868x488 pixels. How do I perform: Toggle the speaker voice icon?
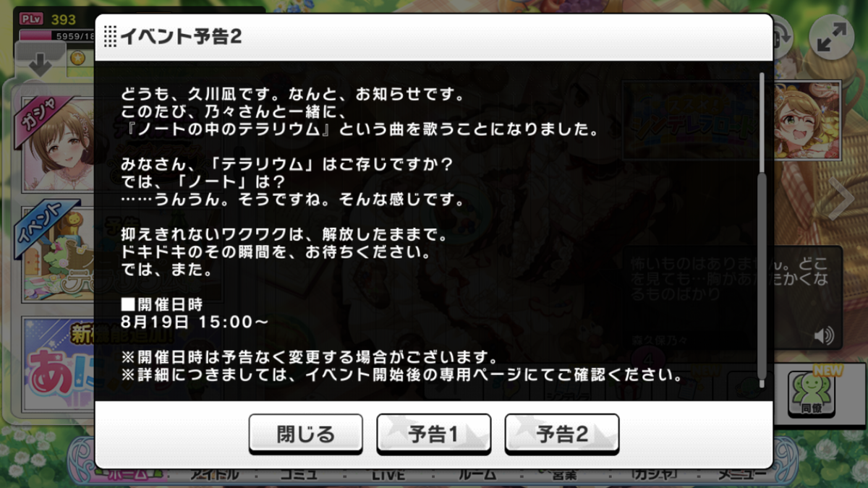822,335
